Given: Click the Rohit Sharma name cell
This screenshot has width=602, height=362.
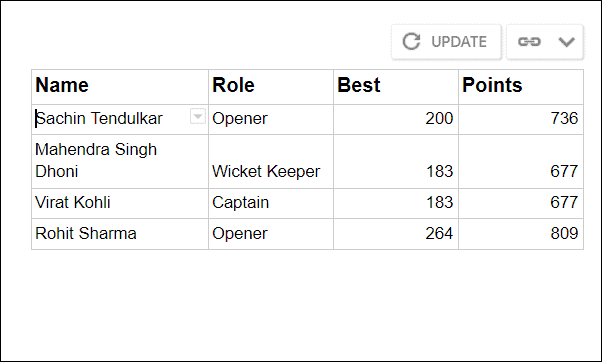Looking at the screenshot, I should [120, 234].
